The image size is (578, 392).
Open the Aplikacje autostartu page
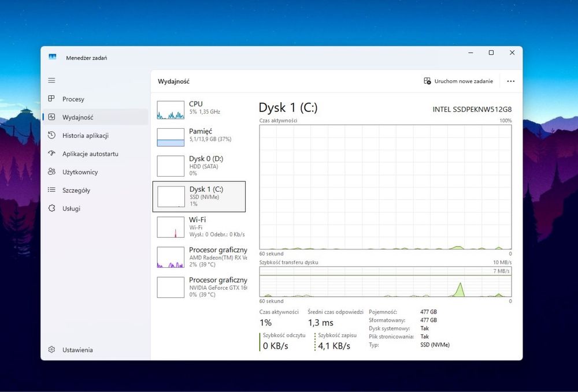point(96,154)
